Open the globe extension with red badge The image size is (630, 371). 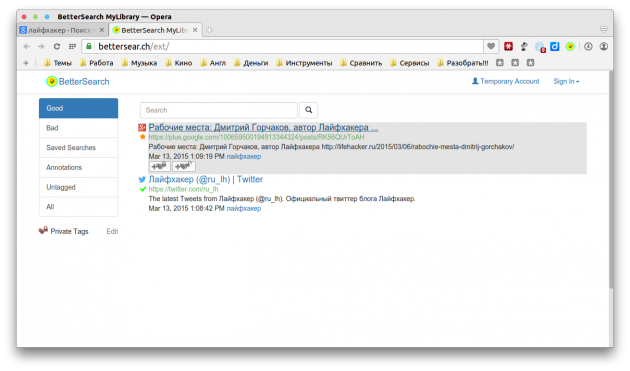(x=540, y=47)
